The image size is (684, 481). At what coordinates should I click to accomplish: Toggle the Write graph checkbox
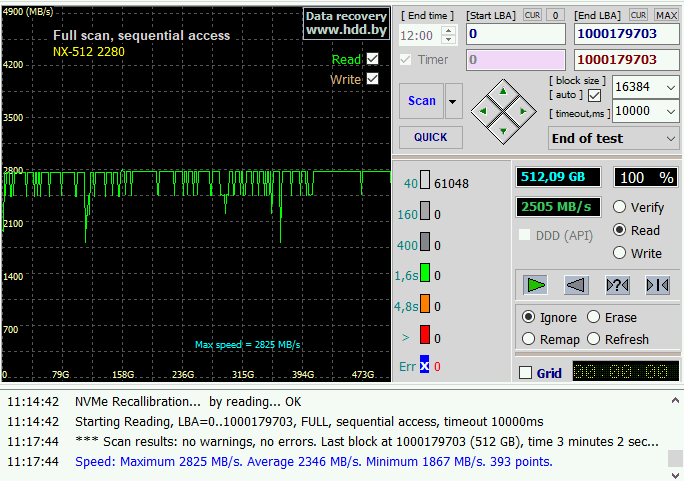point(373,79)
